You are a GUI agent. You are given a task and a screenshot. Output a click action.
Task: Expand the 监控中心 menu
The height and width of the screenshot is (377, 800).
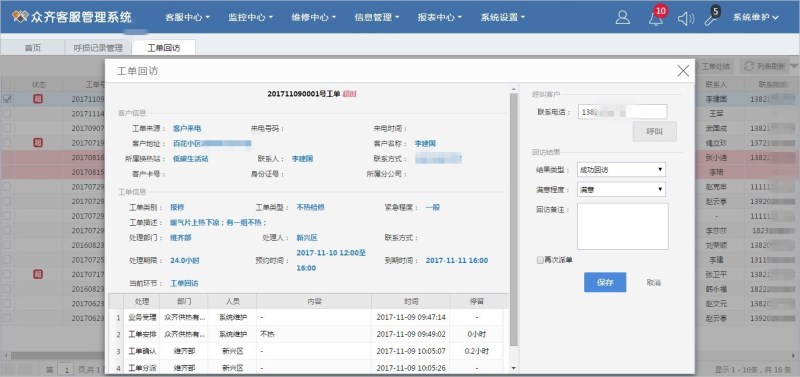coord(251,17)
